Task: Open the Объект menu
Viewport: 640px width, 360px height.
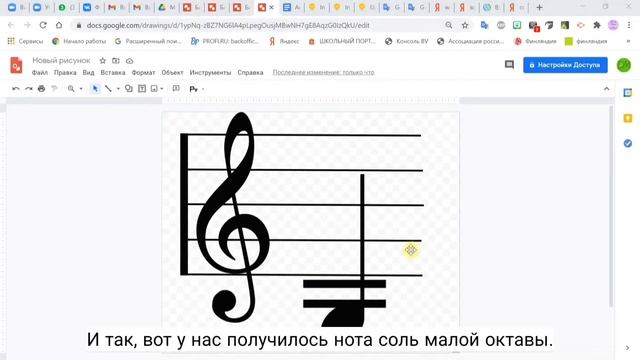Action: coord(172,72)
